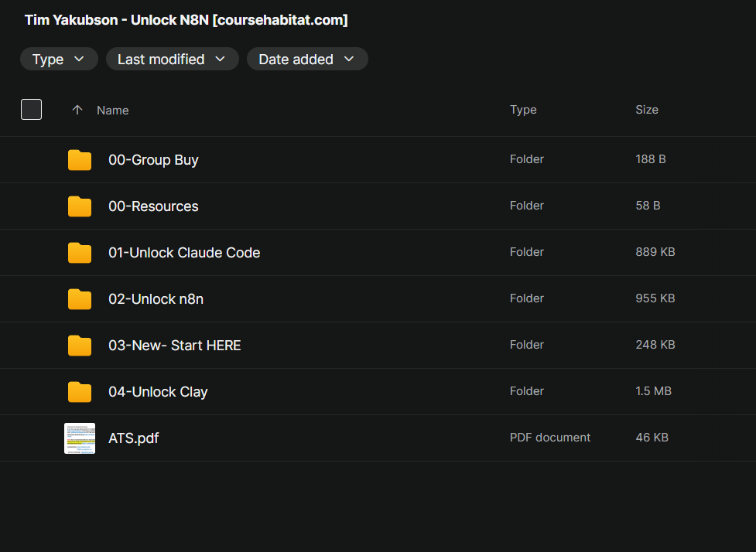756x552 pixels.
Task: Open the 00-Resources folder icon
Action: click(80, 206)
